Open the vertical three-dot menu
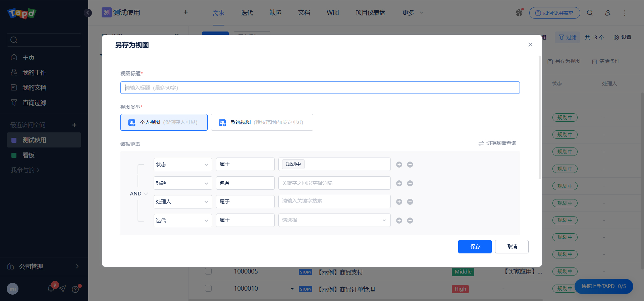The image size is (644, 301). (625, 13)
